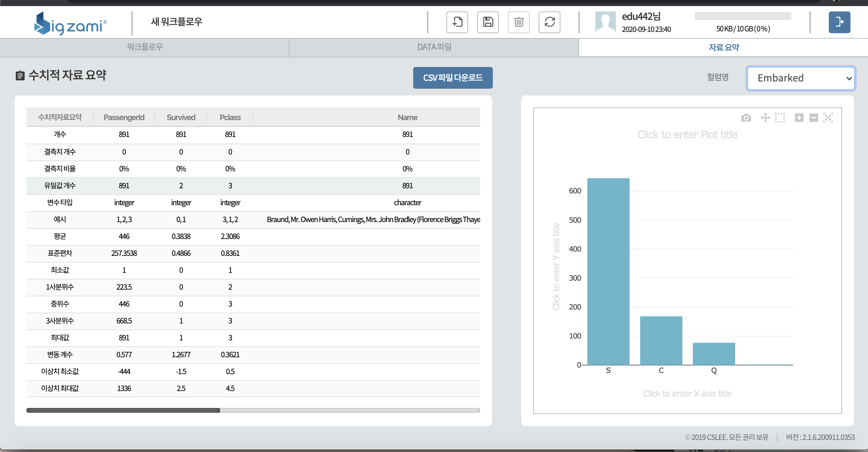Click the Bigzami logo
The width and height of the screenshot is (868, 452).
pyautogui.click(x=71, y=24)
